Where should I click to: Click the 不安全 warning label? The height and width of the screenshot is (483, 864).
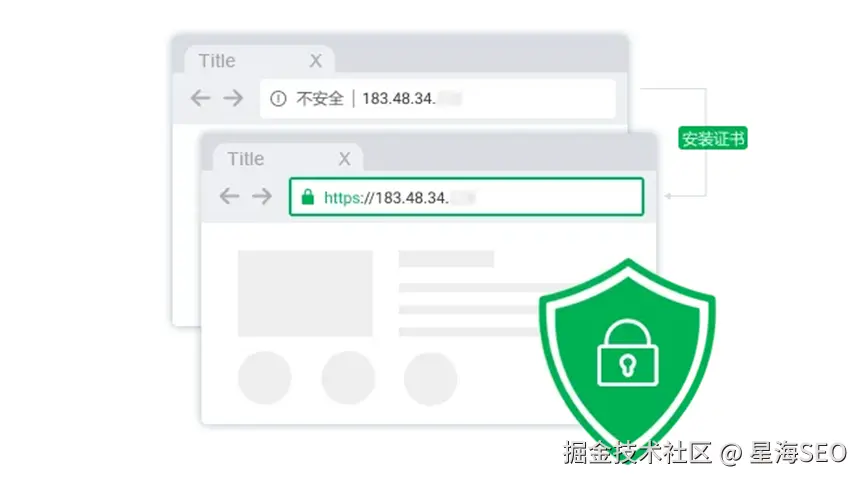(320, 99)
